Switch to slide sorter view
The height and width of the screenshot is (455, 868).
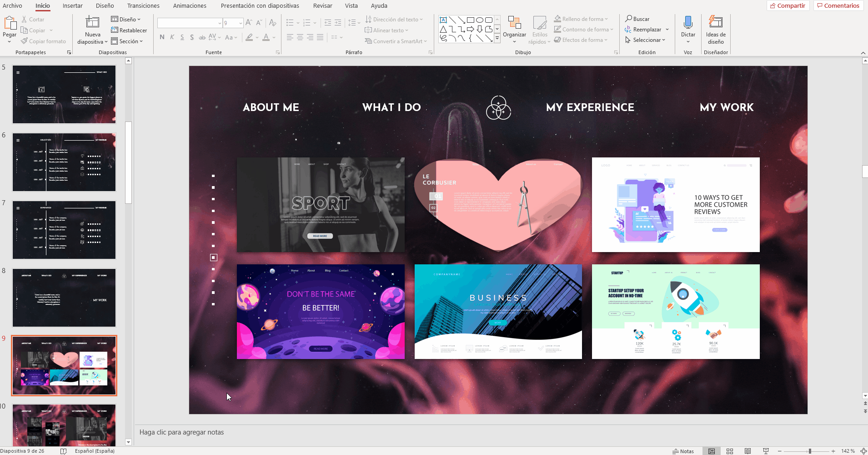(730, 451)
